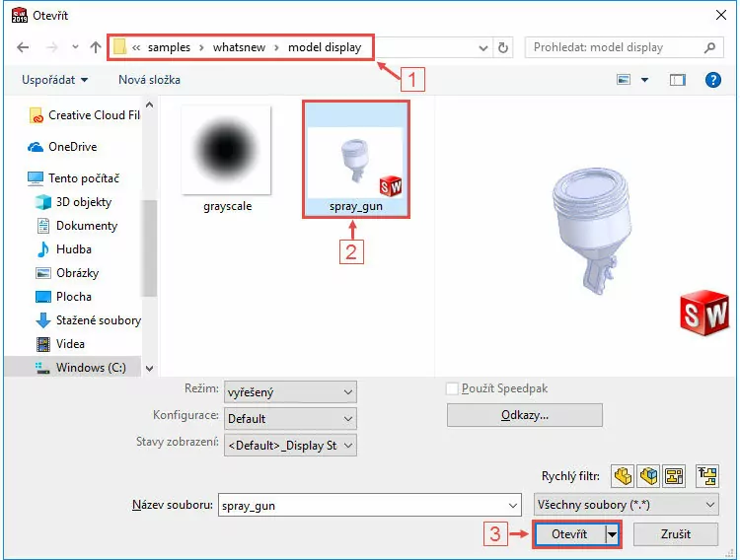Click the Zrušit button
Screen dimensions: 740x560
point(675,534)
